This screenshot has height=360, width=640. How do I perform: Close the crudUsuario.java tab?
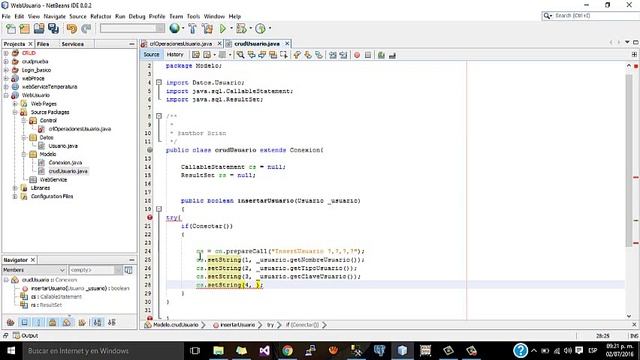[x=287, y=43]
